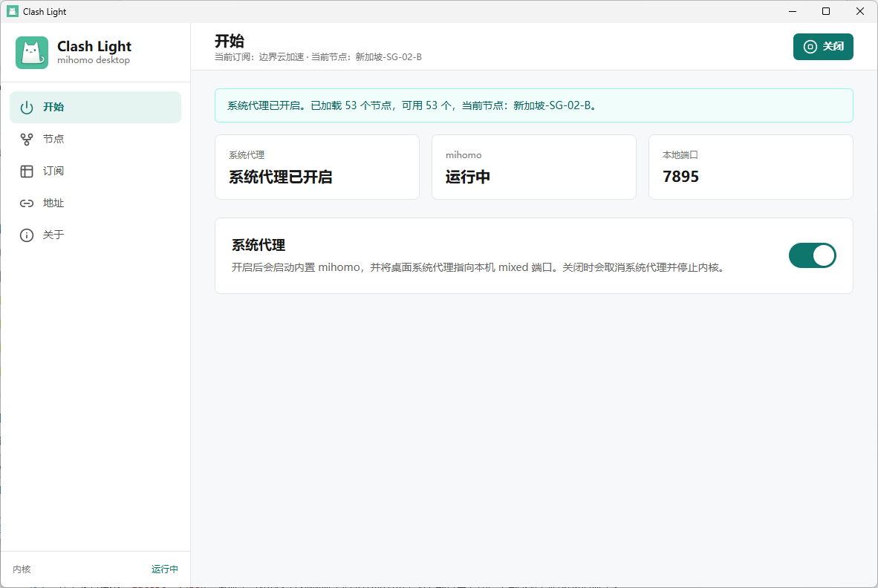Click the power icon beside 开始
This screenshot has width=878, height=588.
point(26,107)
